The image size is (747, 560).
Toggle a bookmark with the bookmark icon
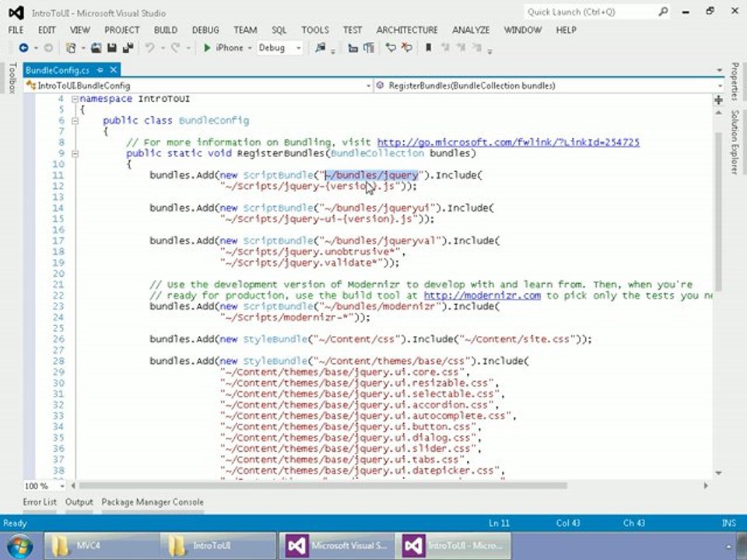coord(429,47)
